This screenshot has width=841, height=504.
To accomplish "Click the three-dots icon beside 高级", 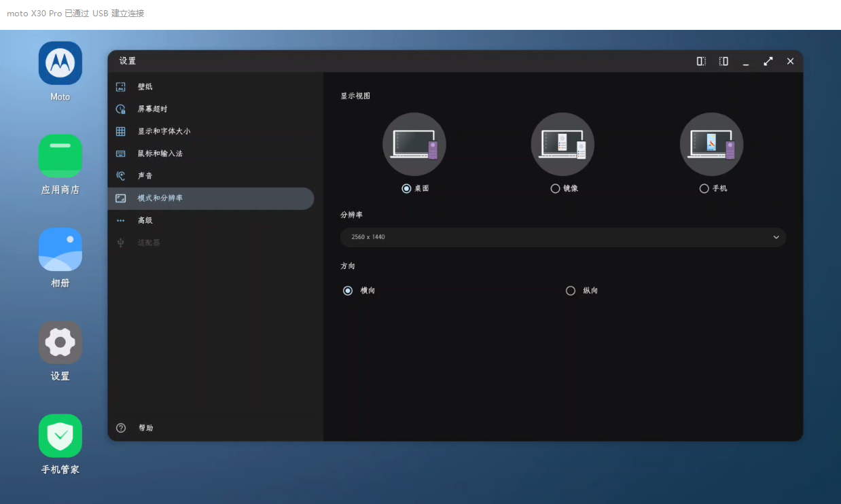I will click(121, 221).
